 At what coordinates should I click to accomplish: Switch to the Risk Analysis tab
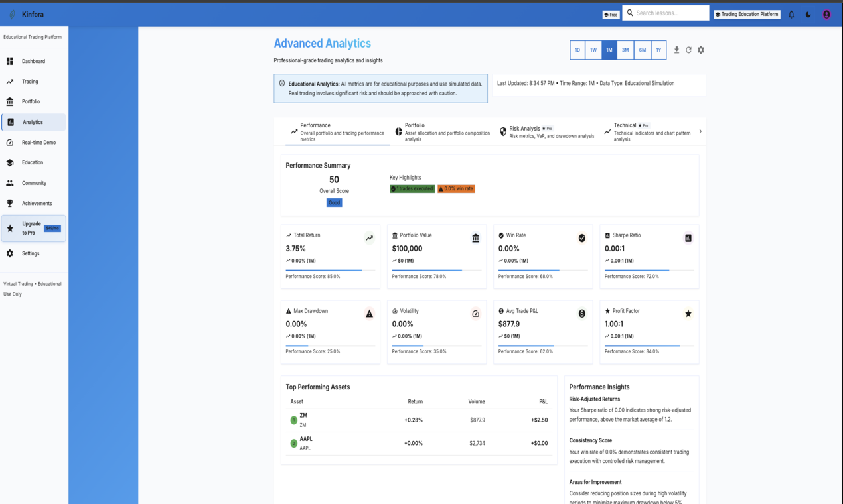tap(548, 132)
